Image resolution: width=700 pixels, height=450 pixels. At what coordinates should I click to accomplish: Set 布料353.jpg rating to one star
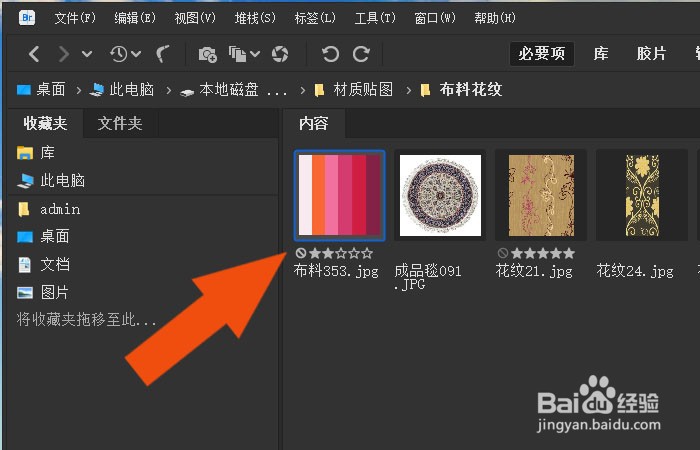315,254
